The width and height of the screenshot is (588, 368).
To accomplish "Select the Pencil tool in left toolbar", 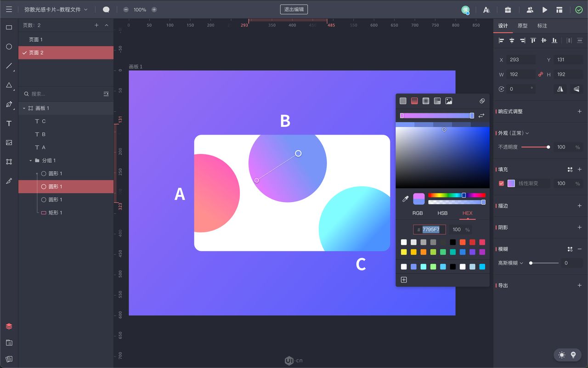I will 9,181.
